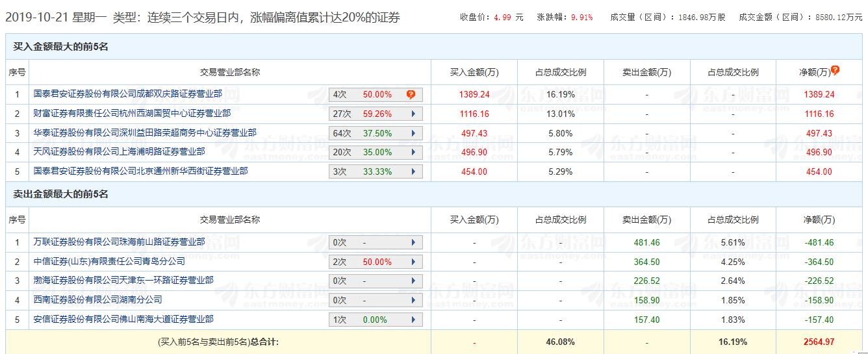The image size is (868, 354).
Task: Click the 27次 59.26% stats box
Action: tap(376, 114)
